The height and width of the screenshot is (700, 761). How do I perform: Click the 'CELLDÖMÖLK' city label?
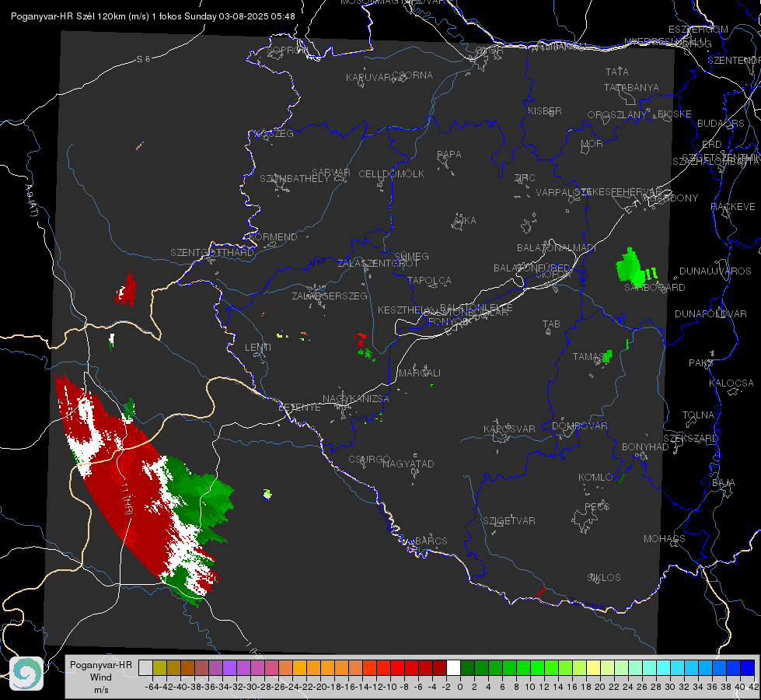click(x=392, y=174)
